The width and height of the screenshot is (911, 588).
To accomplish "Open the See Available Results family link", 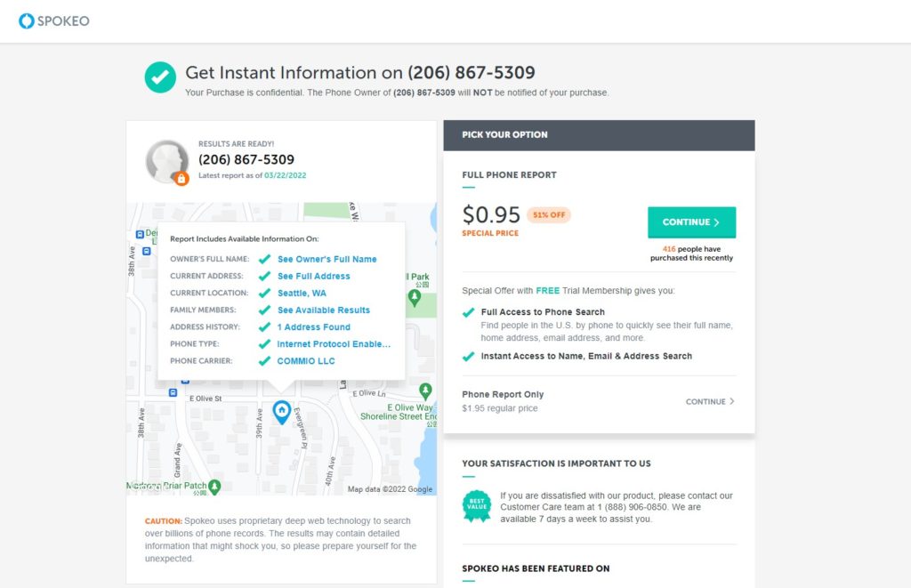I will (x=323, y=310).
